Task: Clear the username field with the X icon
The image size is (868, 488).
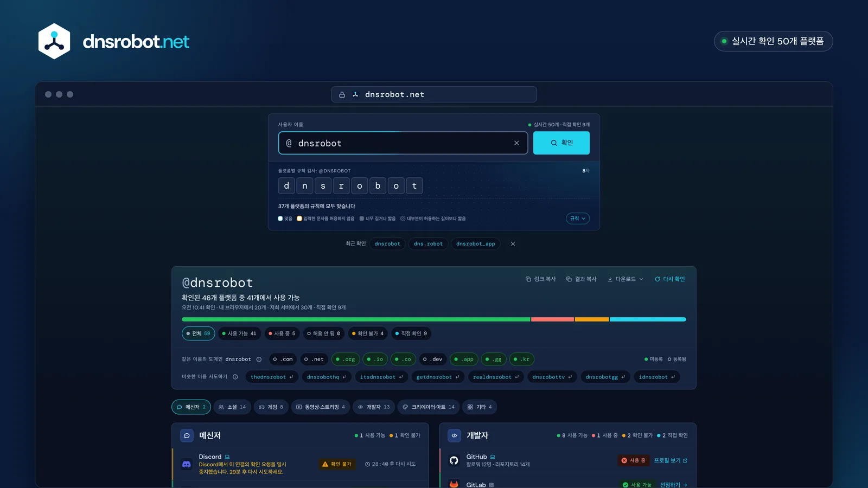Action: coord(516,143)
